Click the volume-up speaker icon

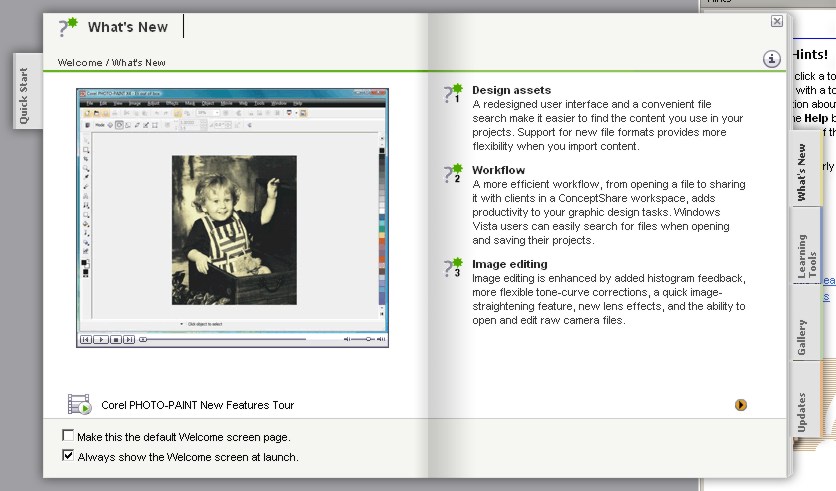[x=381, y=339]
